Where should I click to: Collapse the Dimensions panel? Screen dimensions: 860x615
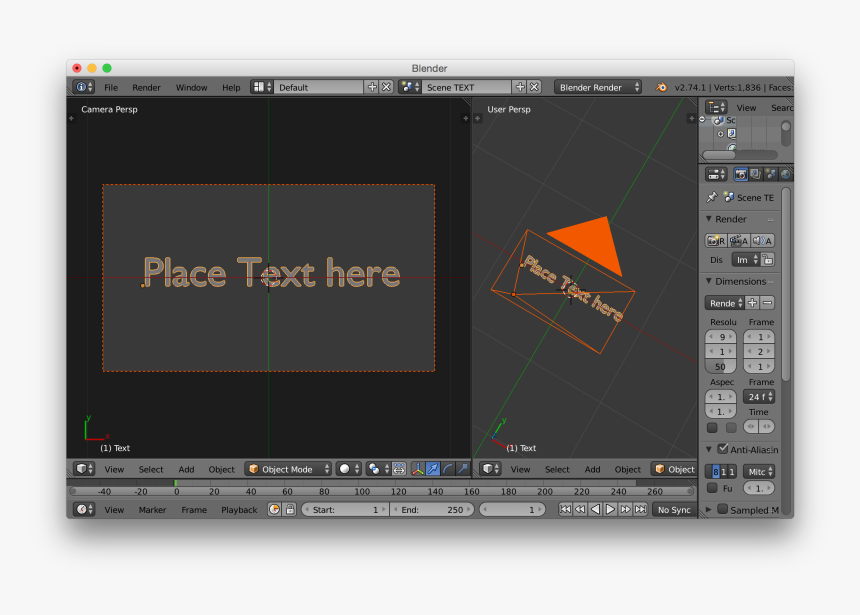[709, 281]
